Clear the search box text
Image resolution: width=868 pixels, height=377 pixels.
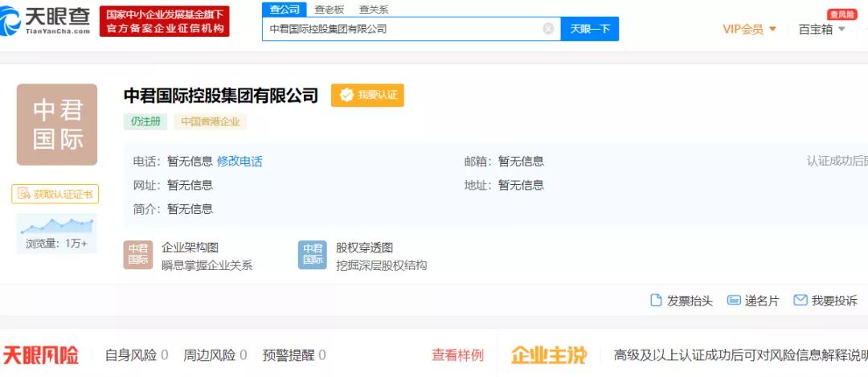548,29
